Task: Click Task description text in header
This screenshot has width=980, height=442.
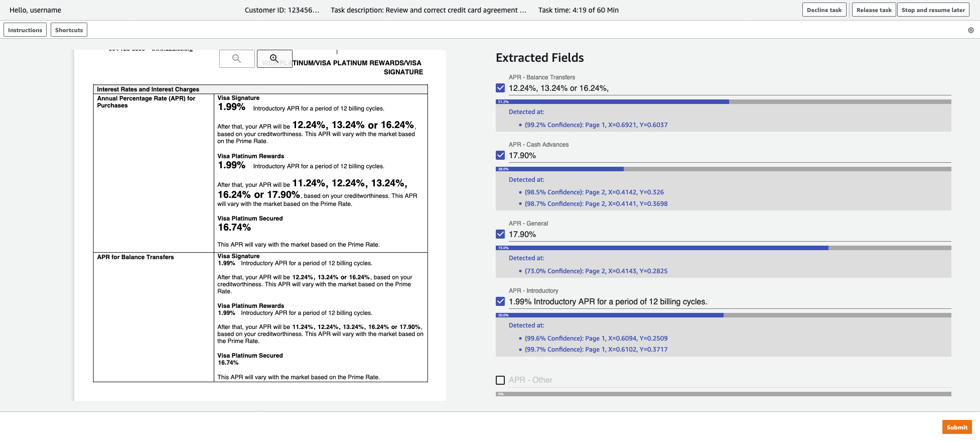Action: pos(429,10)
